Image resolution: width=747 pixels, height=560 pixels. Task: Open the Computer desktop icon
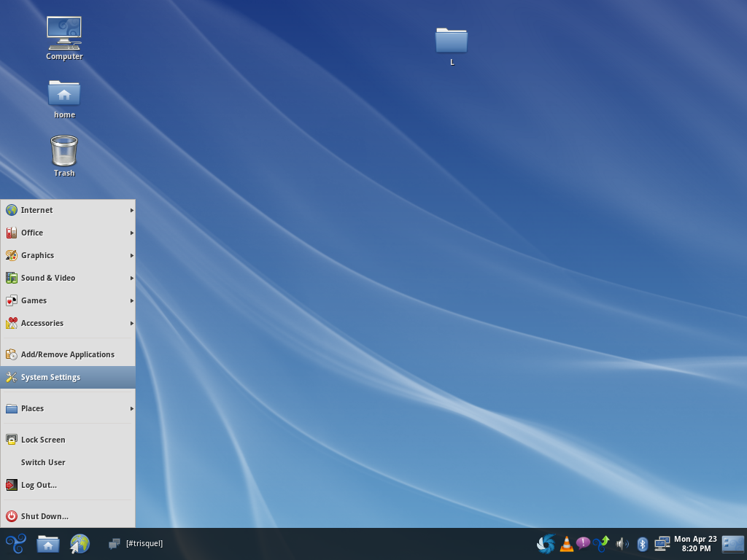click(64, 35)
